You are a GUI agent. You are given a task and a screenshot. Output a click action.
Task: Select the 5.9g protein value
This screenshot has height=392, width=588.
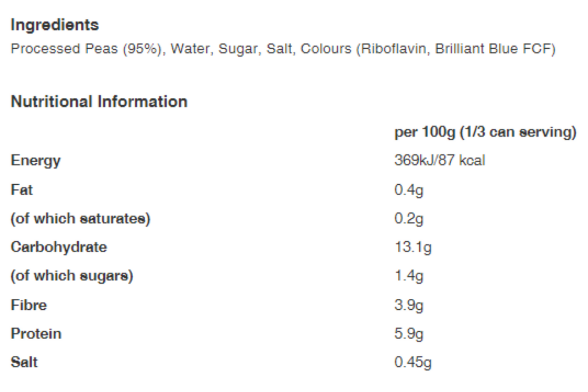tap(409, 334)
